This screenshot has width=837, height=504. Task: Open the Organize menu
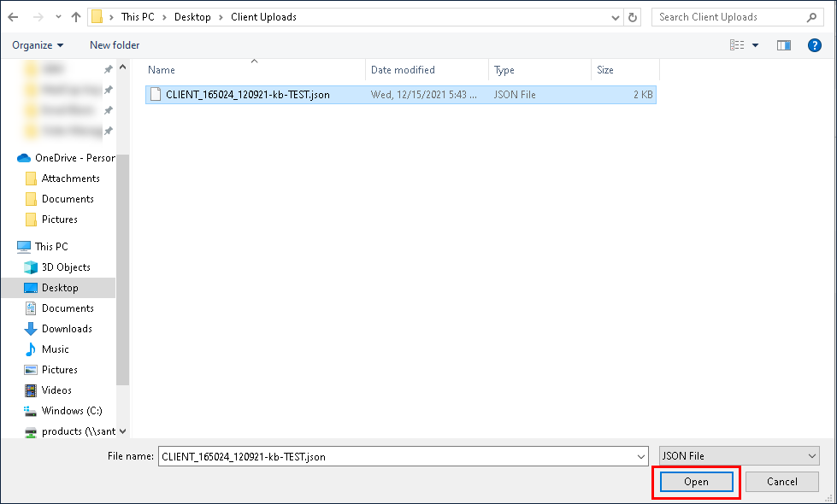(38, 45)
